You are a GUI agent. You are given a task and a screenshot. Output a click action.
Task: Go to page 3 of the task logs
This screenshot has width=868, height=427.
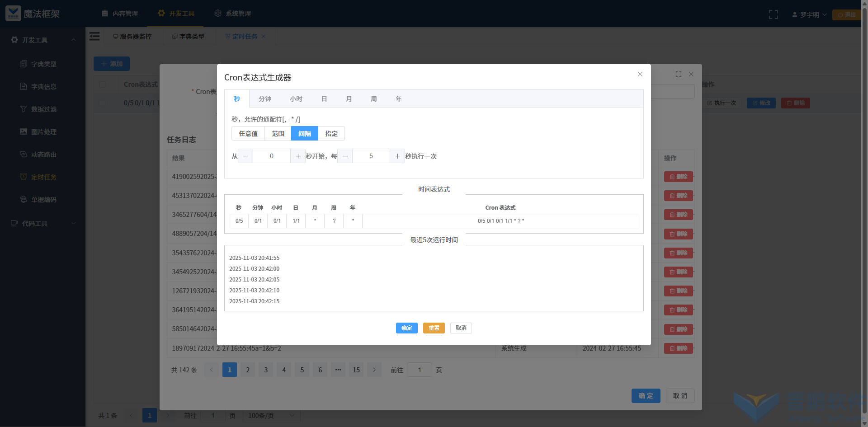tap(265, 370)
